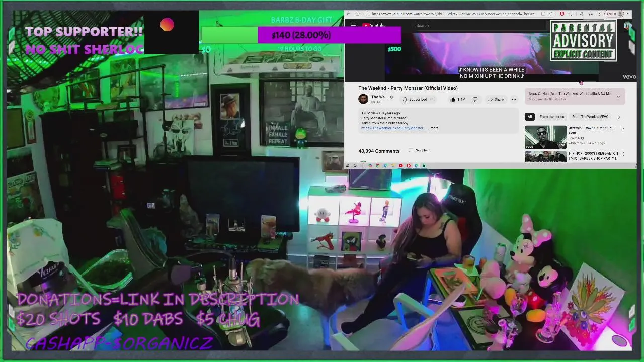Select From TheWeekndVEVO chip
The width and height of the screenshot is (644, 362).
click(590, 117)
